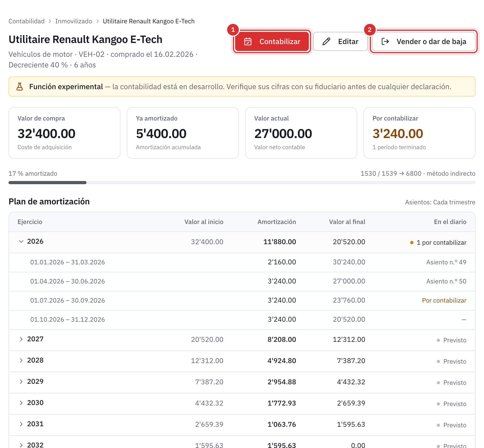Click the Plan de amortización heading
The width and height of the screenshot is (484, 448).
49,201
